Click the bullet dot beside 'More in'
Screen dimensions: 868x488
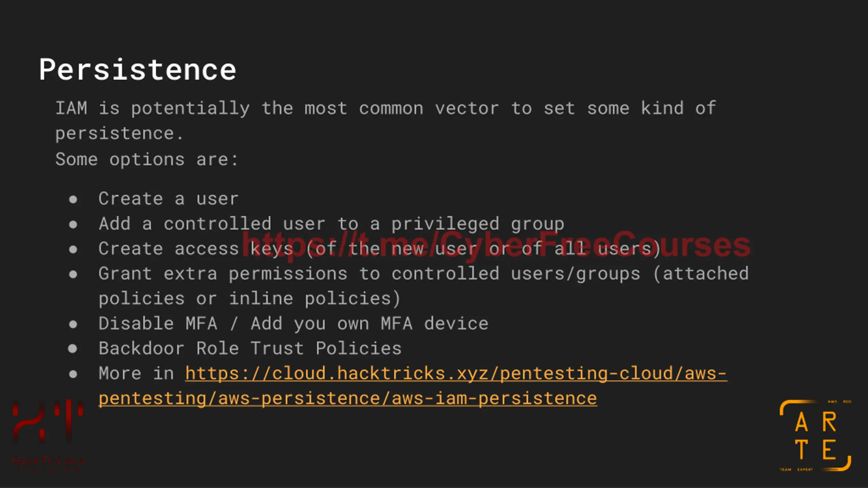point(73,374)
